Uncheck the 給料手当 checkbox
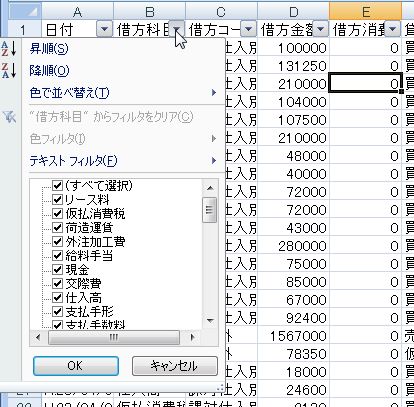 (58, 255)
